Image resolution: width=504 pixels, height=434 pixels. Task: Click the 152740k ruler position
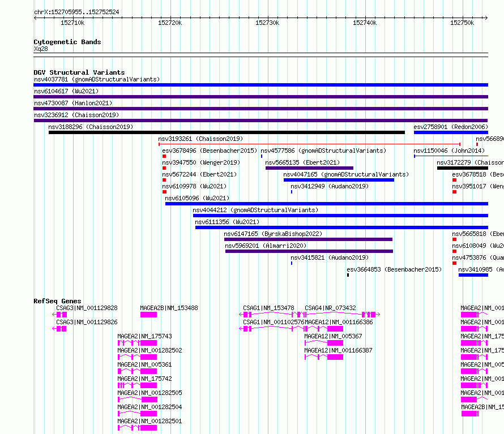click(x=365, y=23)
